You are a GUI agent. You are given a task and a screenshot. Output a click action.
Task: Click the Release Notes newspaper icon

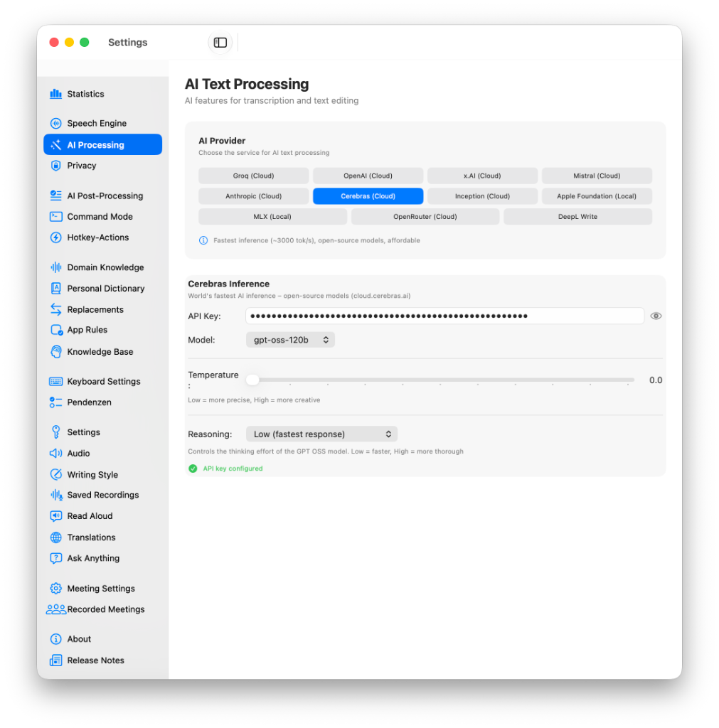(55, 660)
